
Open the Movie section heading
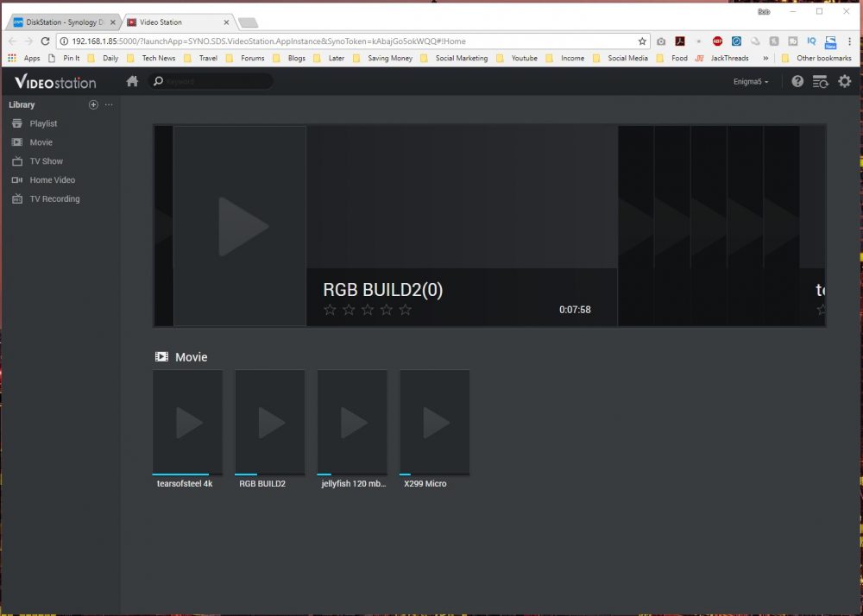point(192,357)
